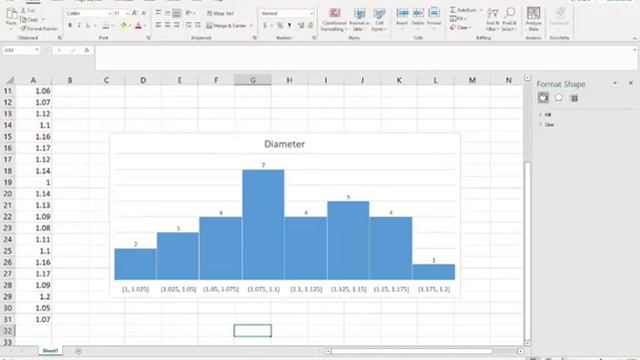The width and height of the screenshot is (640, 360).
Task: Open Format as Table
Action: tap(359, 19)
